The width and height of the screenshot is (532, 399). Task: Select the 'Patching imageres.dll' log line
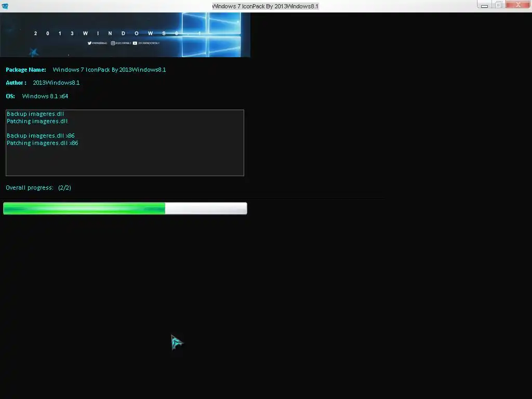click(x=37, y=121)
